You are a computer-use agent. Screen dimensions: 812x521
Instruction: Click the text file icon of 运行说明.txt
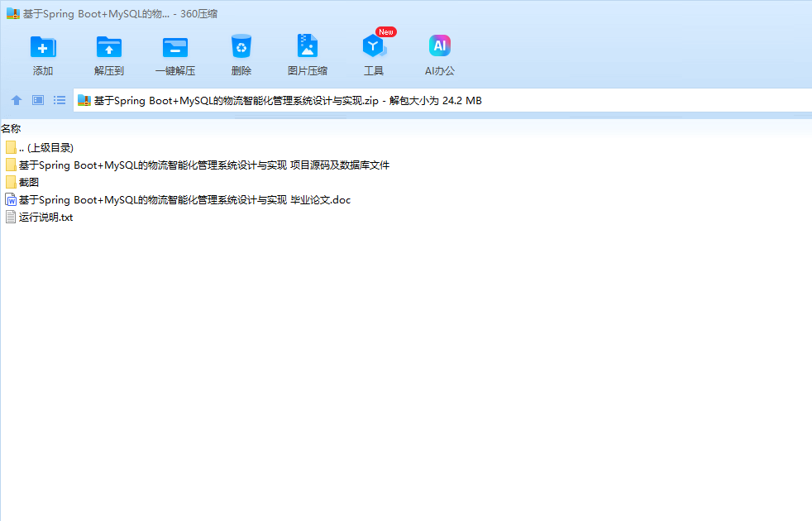point(11,217)
